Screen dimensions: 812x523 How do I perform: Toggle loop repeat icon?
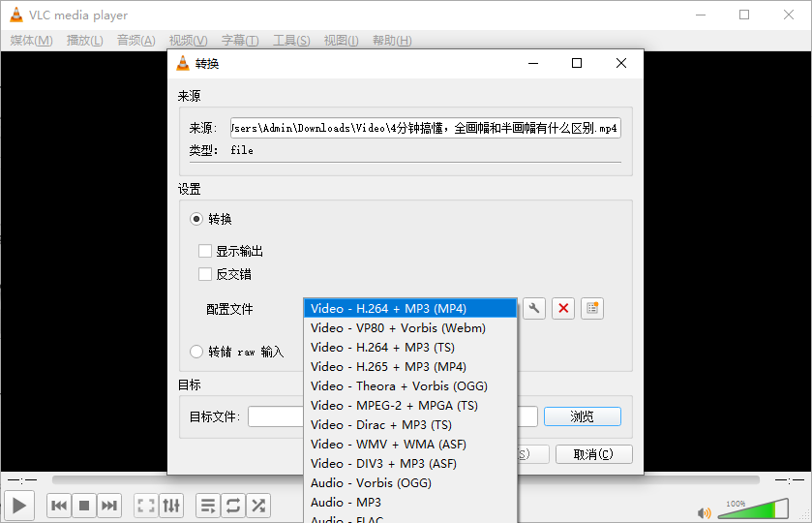(x=233, y=506)
